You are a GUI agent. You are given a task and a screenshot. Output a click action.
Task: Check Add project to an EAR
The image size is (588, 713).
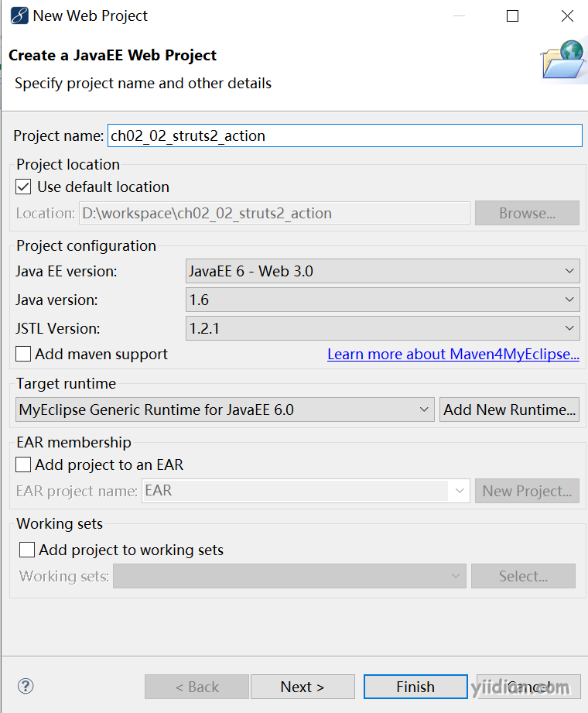23,464
